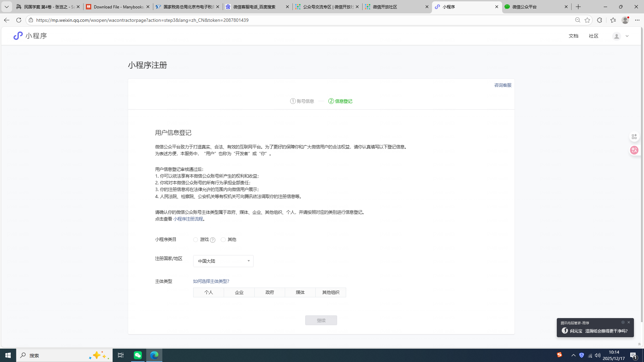Click the 咨询客服 link
This screenshot has width=644, height=362.
pos(502,85)
